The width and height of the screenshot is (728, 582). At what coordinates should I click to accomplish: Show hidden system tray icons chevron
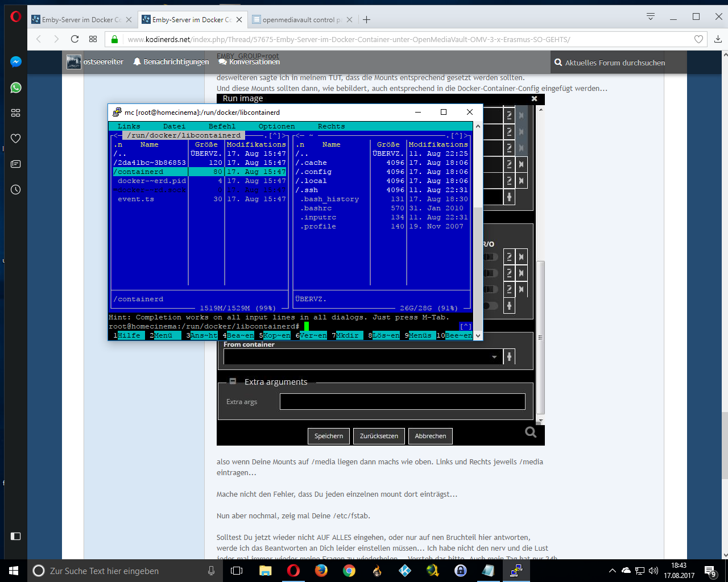pyautogui.click(x=612, y=571)
